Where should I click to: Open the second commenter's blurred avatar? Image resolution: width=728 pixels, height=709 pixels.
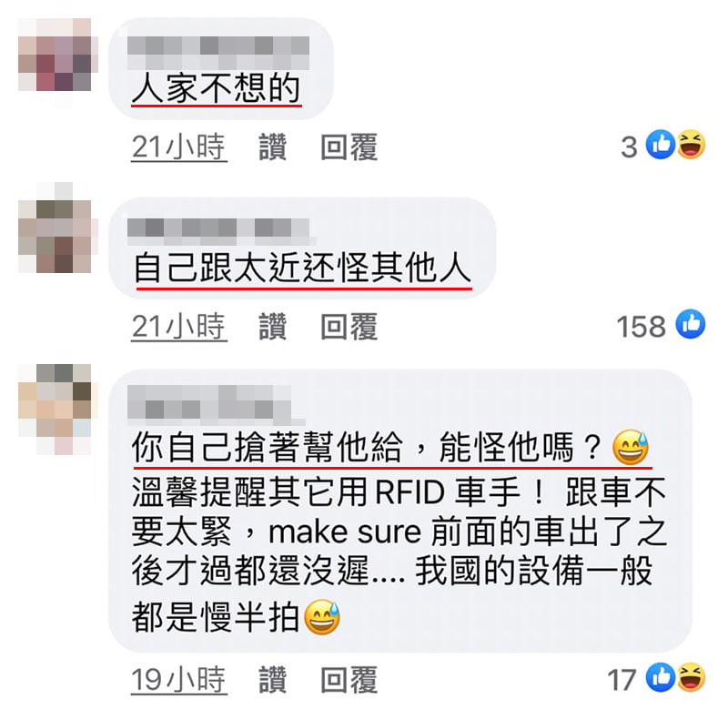(58, 228)
